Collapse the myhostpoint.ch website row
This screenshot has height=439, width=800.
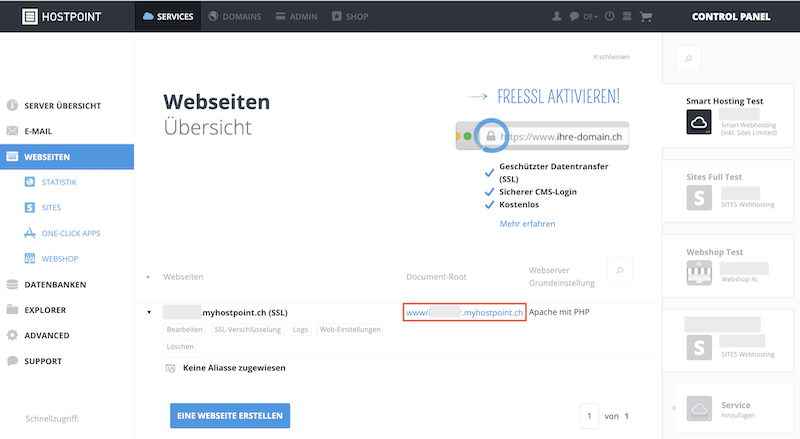point(149,312)
